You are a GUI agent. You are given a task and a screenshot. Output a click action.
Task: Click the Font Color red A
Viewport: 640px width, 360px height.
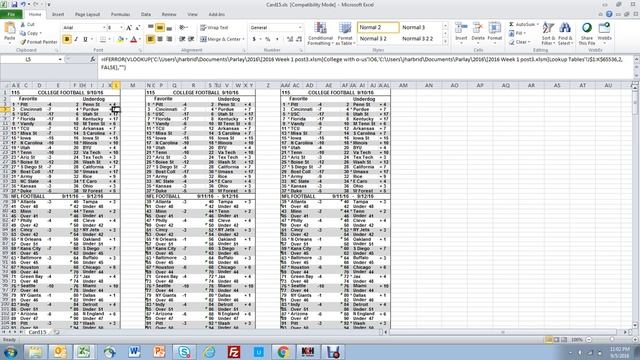(133, 39)
